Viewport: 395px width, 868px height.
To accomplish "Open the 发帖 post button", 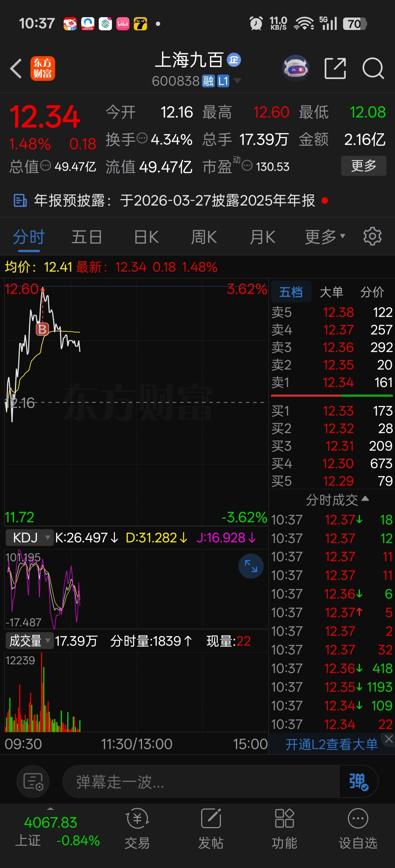I will (211, 829).
